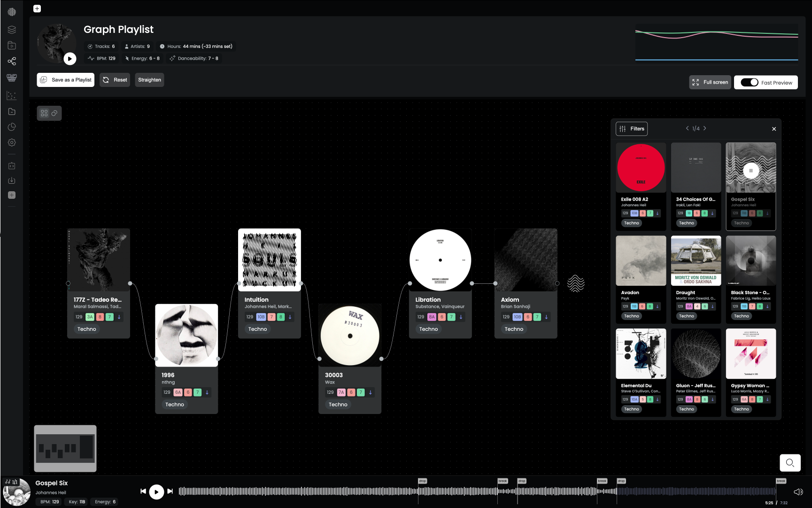Jump to the last break marker
Screen dimensions: 812x508
(x=781, y=481)
